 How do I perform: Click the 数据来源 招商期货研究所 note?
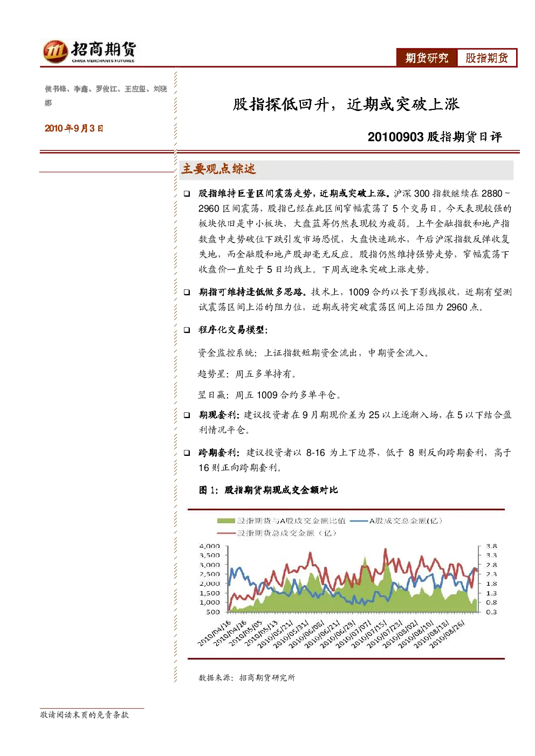pyautogui.click(x=247, y=677)
